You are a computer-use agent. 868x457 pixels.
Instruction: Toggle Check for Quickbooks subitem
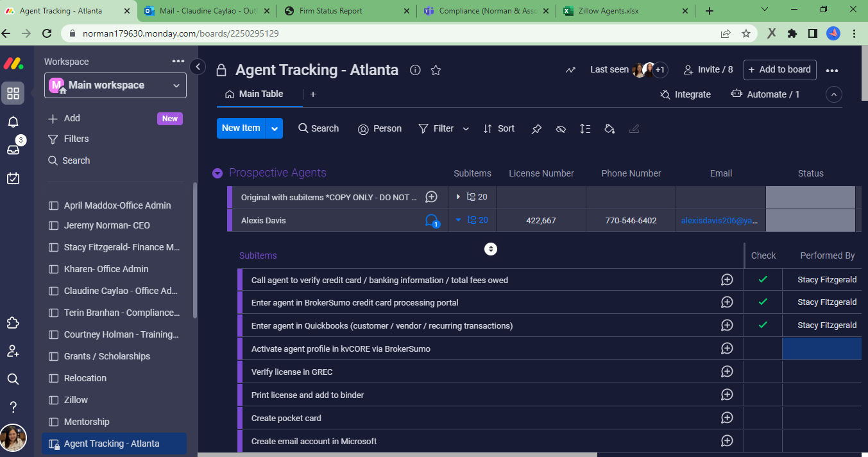click(763, 325)
